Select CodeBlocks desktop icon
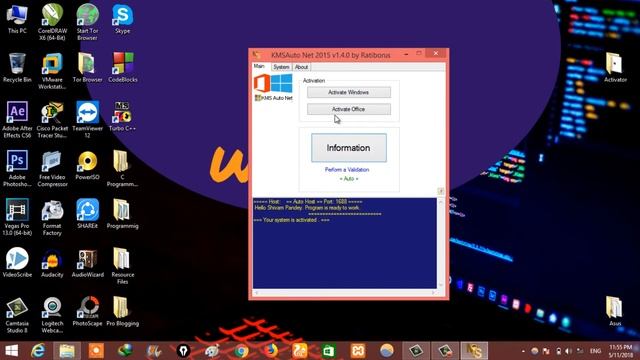 122,68
